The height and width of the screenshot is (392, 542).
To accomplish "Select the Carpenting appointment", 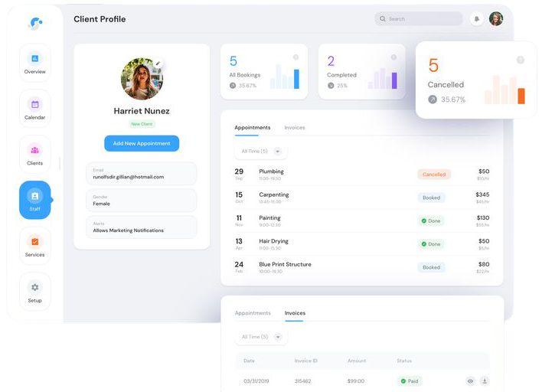I will tap(362, 198).
